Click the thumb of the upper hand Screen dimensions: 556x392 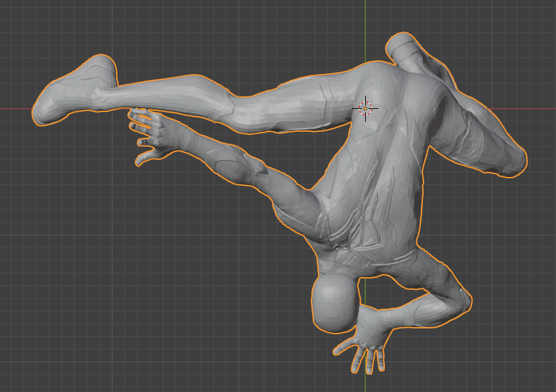[146, 158]
